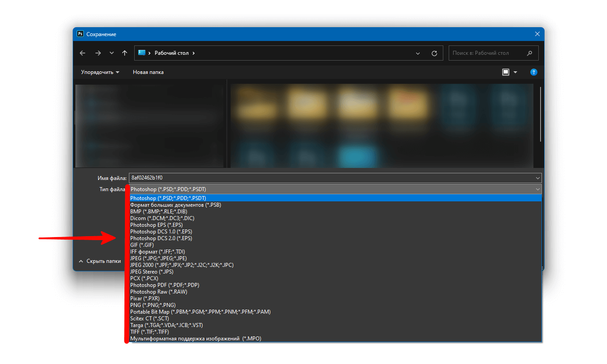Choose PCX (*.PCX) format
Image resolution: width=607 pixels, height=364 pixels.
[x=335, y=278]
